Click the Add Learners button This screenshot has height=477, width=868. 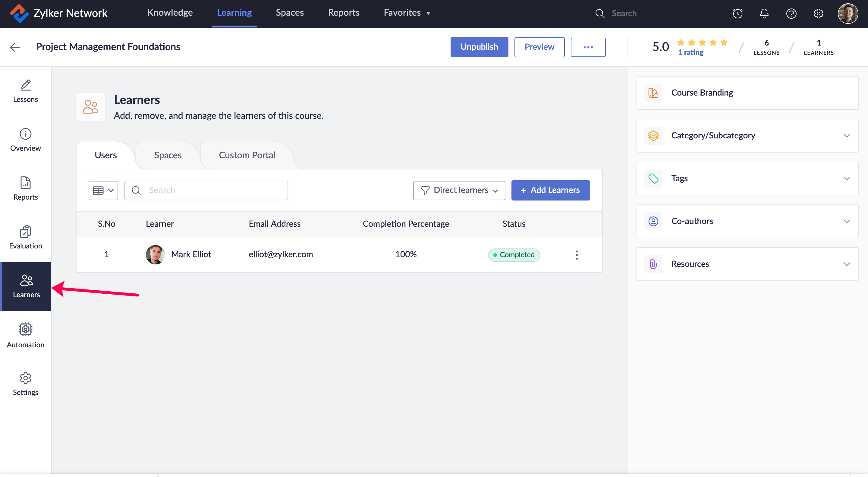click(550, 191)
